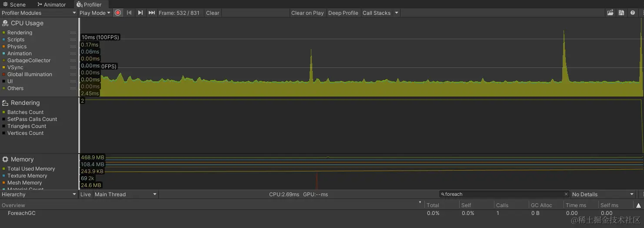Open the Play Mode target dropdown
Screen dimensions: 644x228
click(x=95, y=13)
